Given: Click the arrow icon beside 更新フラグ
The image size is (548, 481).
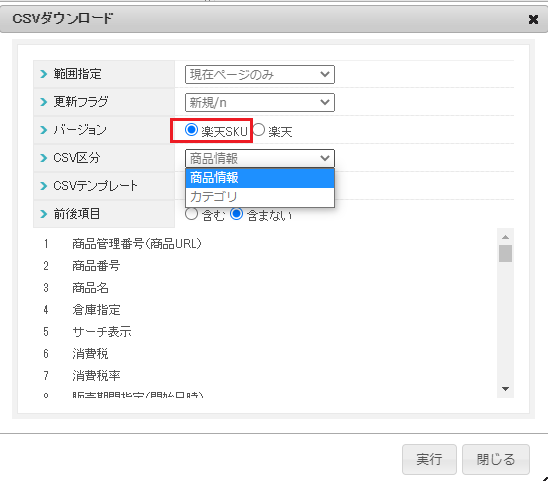Looking at the screenshot, I should (x=43, y=102).
